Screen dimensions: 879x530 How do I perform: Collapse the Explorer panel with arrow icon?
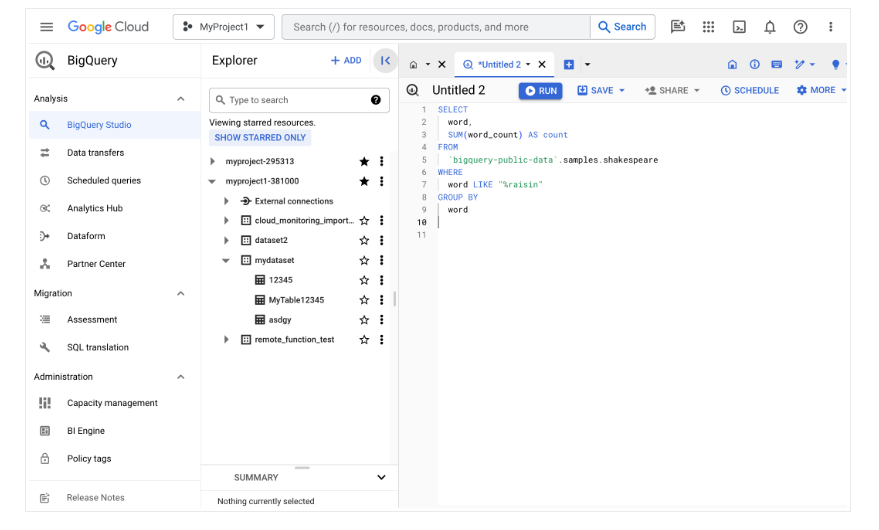tap(385, 61)
